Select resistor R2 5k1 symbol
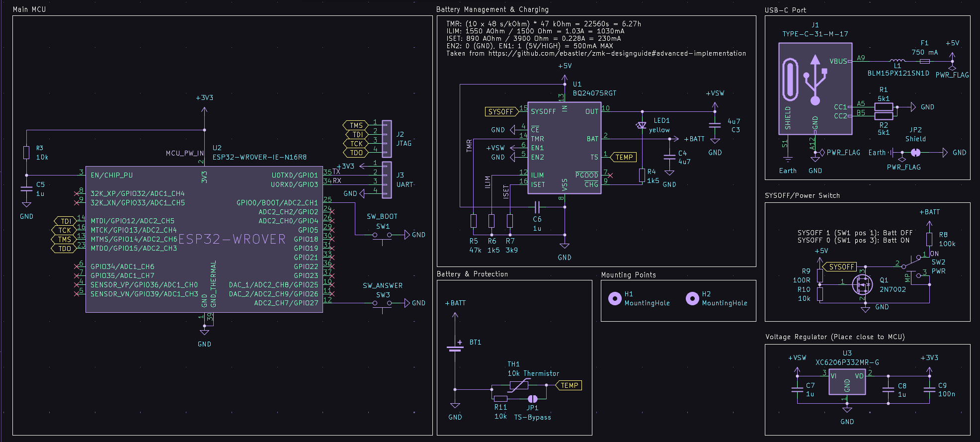The width and height of the screenshot is (980, 442). (884, 116)
